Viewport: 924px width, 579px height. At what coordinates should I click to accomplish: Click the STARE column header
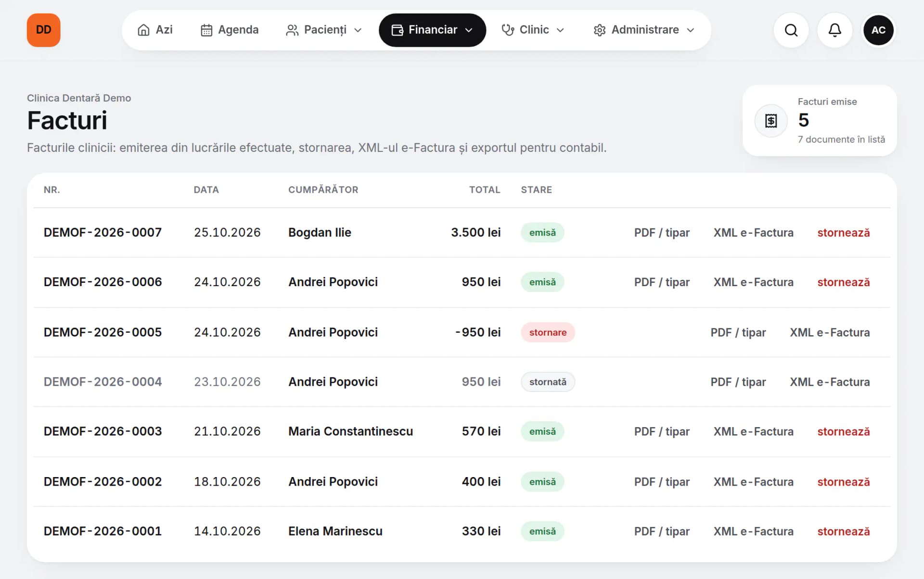(x=536, y=190)
